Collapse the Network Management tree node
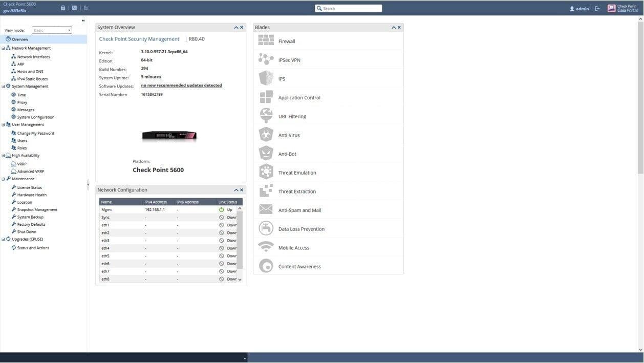This screenshot has height=363, width=644. point(4,48)
